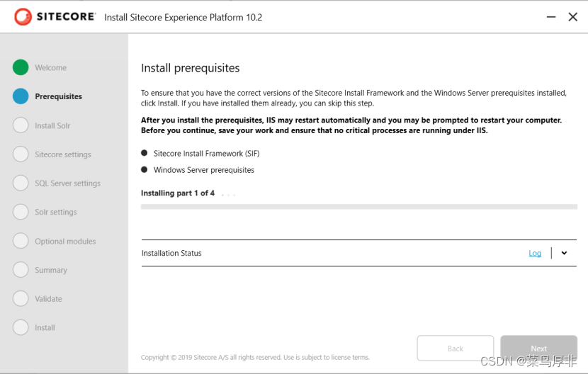Select the Validate step label
Screen dimensions: 588x374
pyautogui.click(x=48, y=299)
